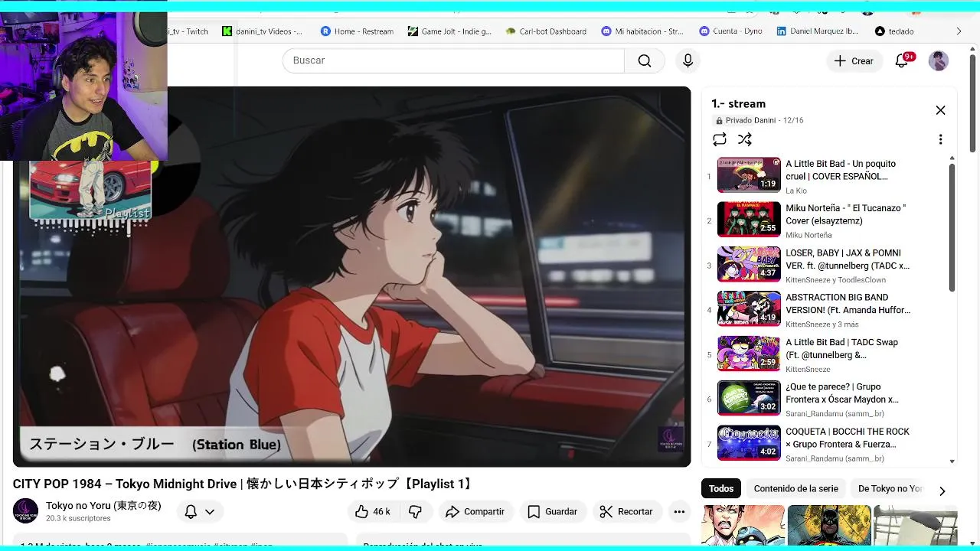Open the Cuenta - Dyno bookmark

[x=730, y=31]
